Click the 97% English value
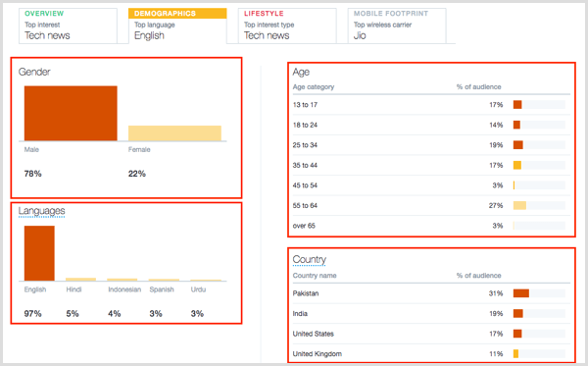 pos(33,314)
